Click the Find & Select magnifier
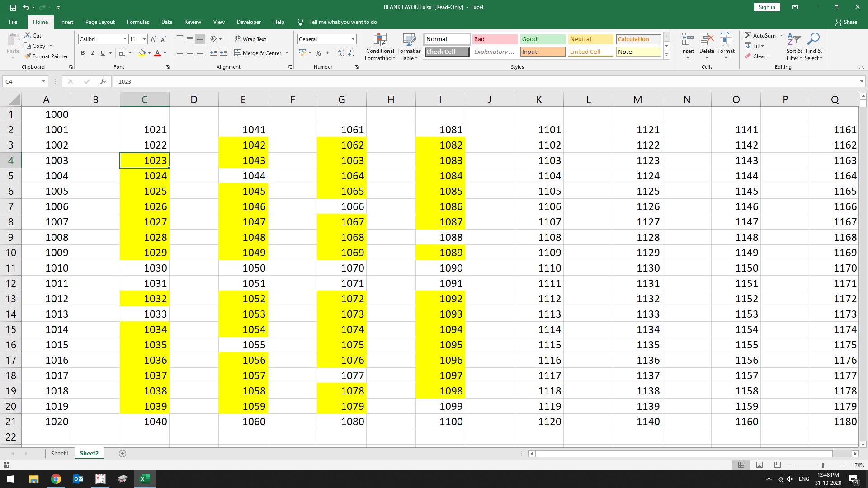Screen dimensions: 868x488 click(x=813, y=40)
